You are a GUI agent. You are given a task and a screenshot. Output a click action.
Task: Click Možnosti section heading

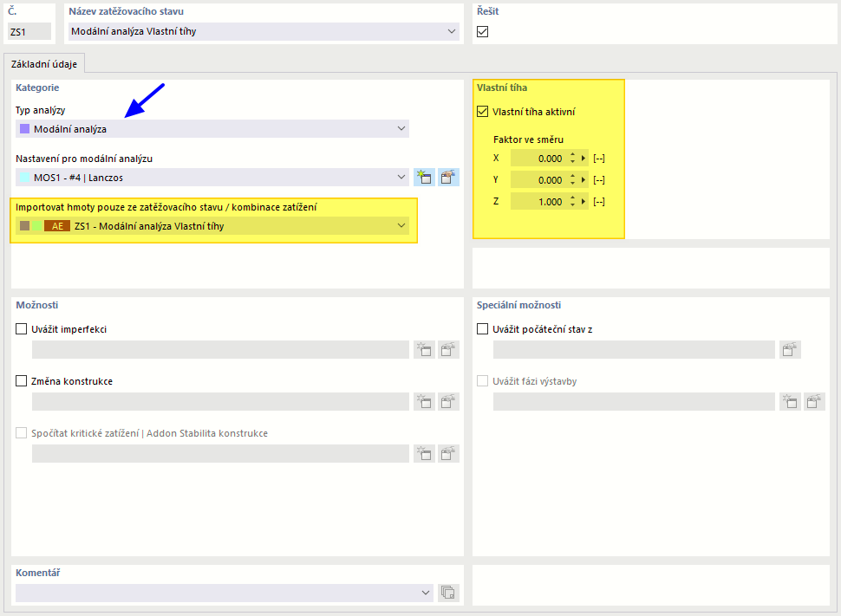37,304
